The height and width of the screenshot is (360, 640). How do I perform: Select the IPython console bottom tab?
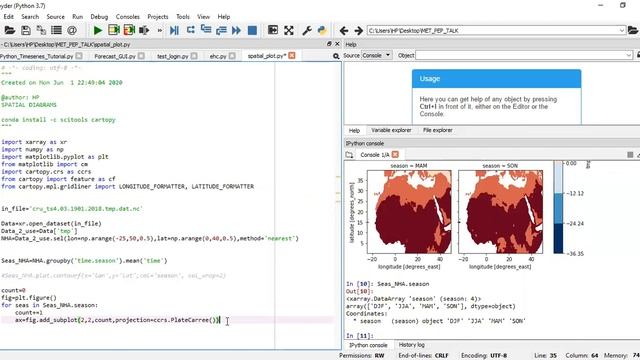point(368,345)
